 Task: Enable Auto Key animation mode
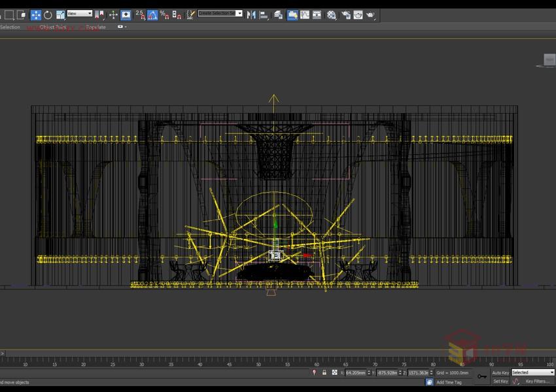[x=499, y=372]
